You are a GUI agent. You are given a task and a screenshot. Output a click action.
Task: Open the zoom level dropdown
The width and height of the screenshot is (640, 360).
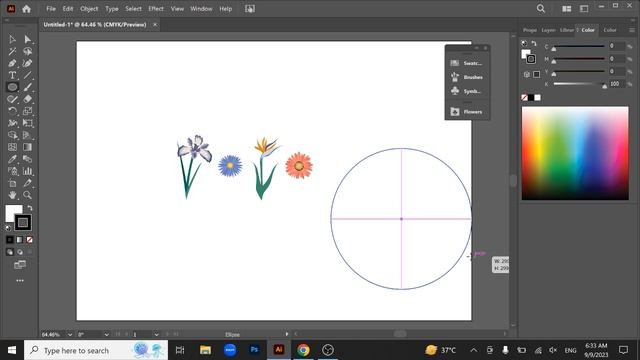click(70, 334)
